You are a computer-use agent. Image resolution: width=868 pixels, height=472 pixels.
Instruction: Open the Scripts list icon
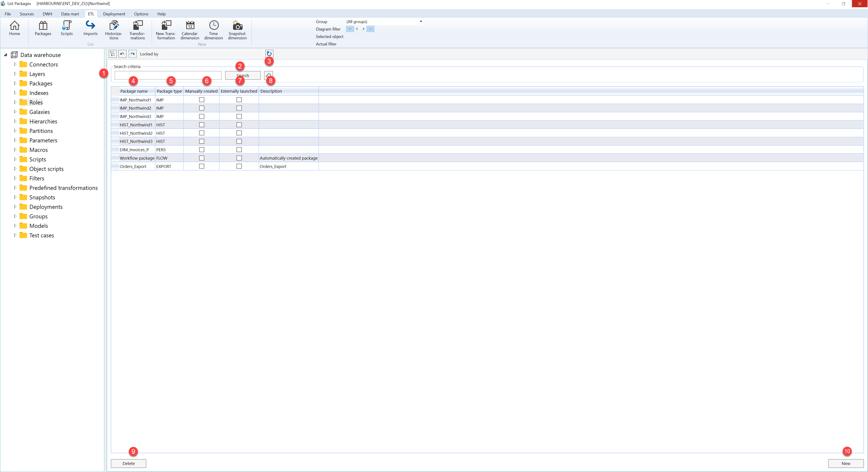67,28
